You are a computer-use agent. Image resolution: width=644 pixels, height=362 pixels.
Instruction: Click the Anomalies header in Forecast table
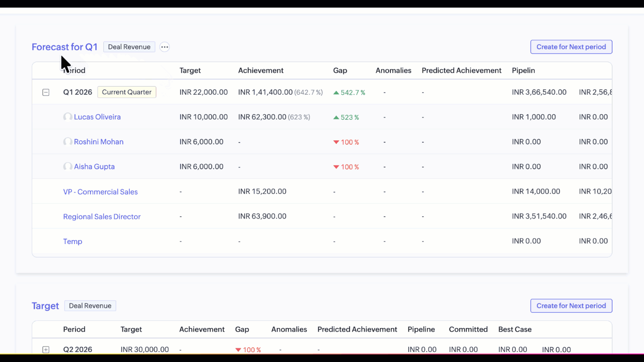(394, 71)
